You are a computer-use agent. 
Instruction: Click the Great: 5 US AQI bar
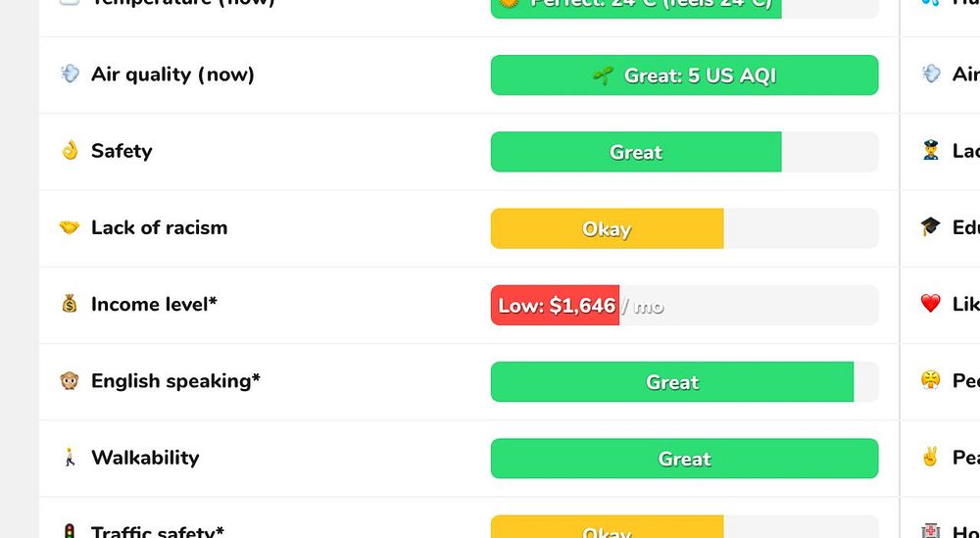point(684,75)
